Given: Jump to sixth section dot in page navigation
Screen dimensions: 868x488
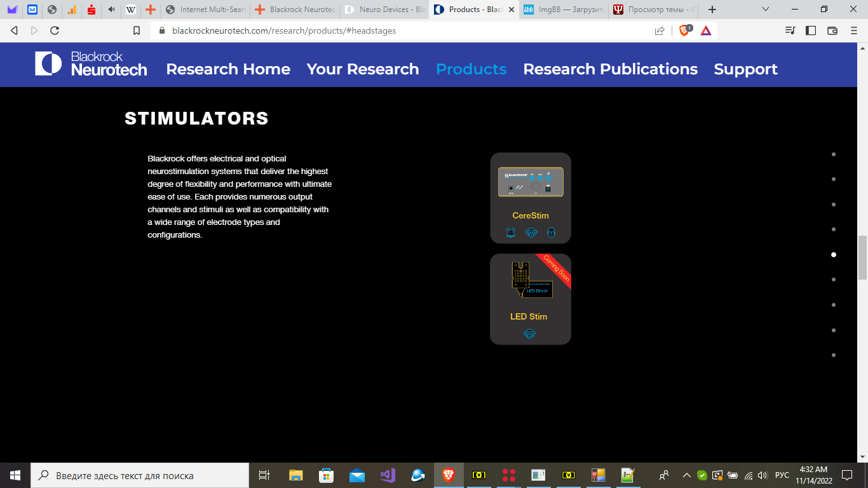Looking at the screenshot, I should click(x=834, y=280).
